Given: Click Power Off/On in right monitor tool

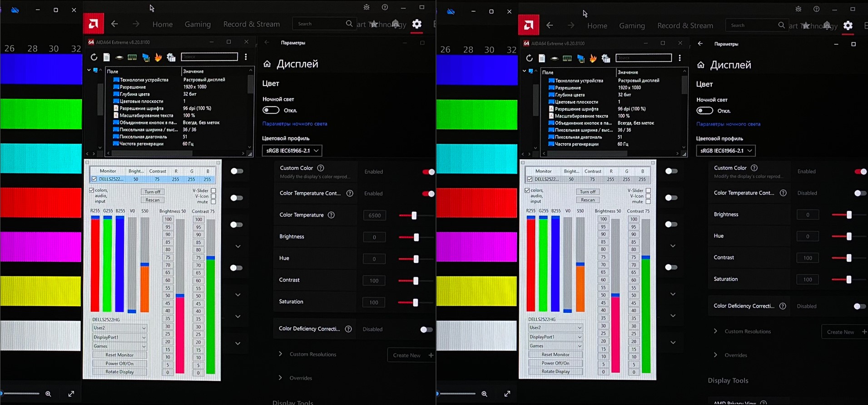Looking at the screenshot, I should click(555, 363).
